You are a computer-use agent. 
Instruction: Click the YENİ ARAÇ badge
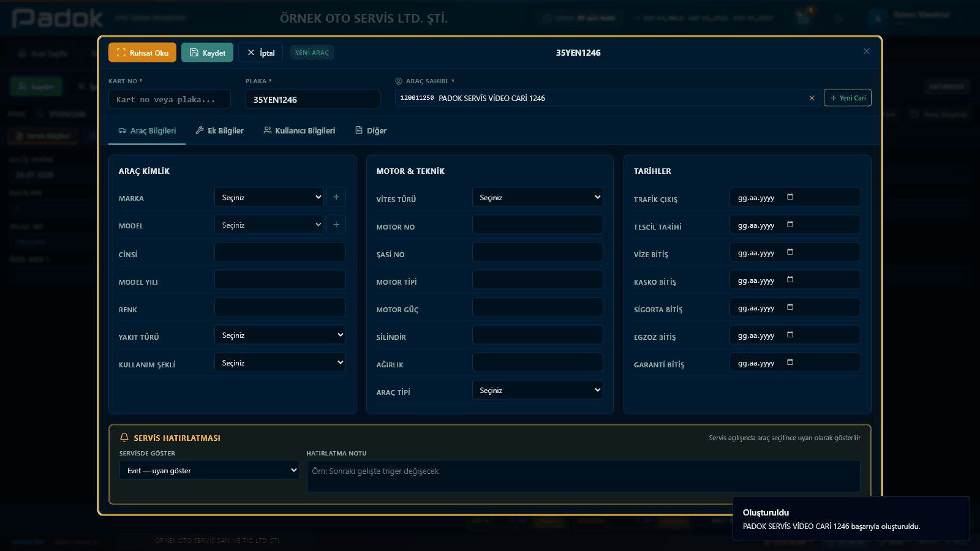click(312, 53)
